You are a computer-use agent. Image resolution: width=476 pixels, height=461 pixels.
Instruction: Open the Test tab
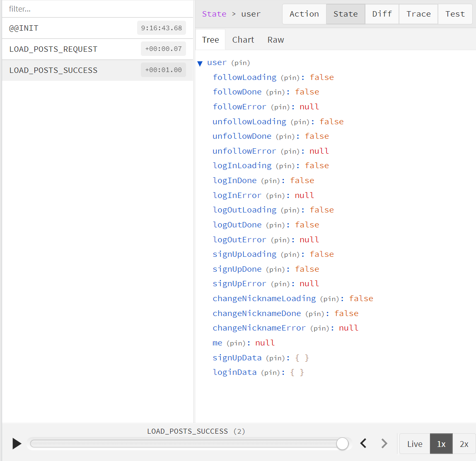(x=455, y=14)
